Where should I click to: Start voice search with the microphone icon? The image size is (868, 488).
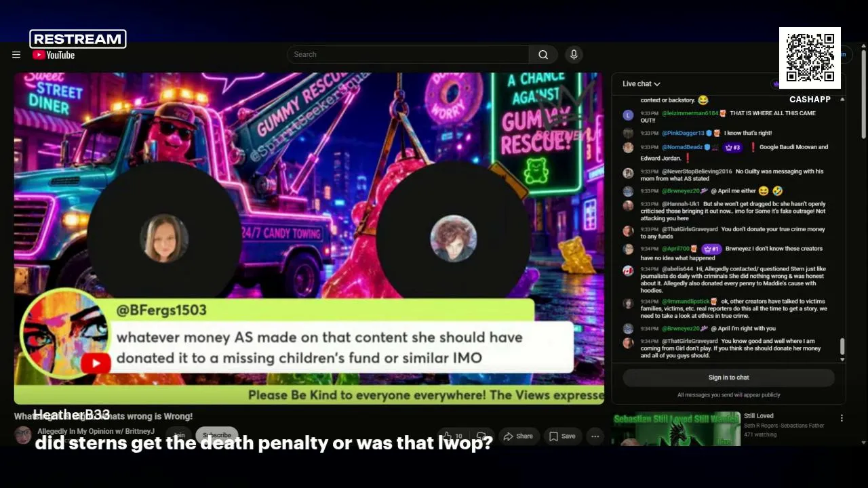tap(574, 55)
